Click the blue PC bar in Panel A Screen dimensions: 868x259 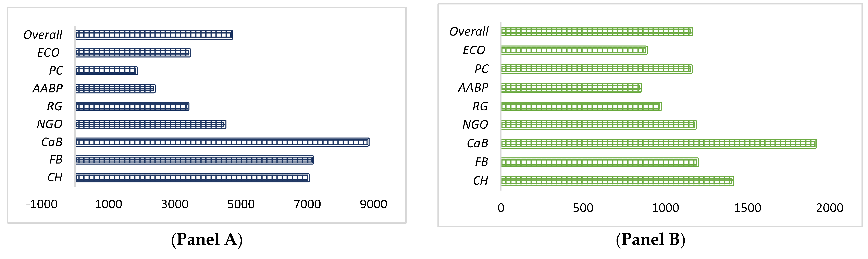tap(106, 70)
